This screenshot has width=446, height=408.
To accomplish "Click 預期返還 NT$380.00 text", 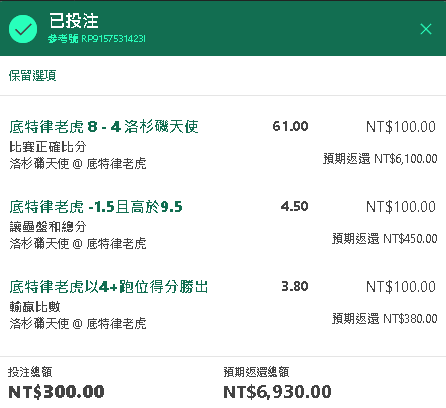I will point(385,319).
